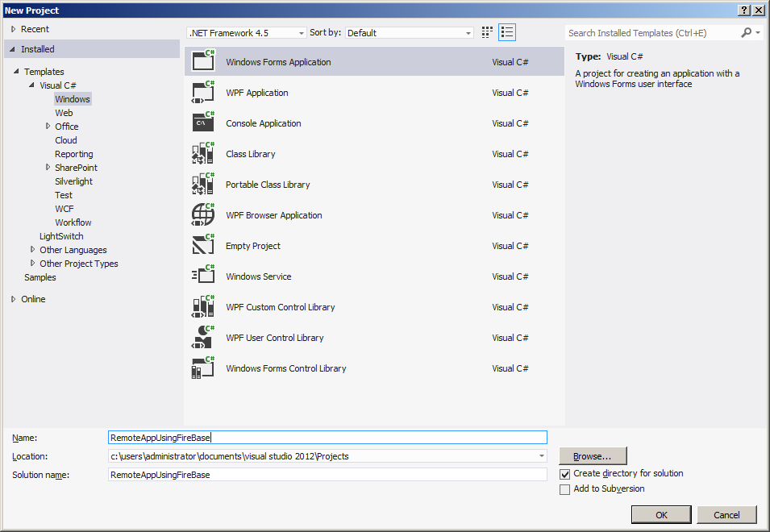The width and height of the screenshot is (770, 532).
Task: Expand the Other Project Types node
Action: click(x=32, y=263)
